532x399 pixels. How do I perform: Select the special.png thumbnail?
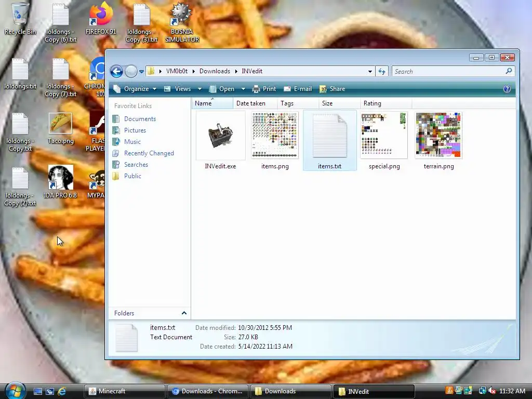[384, 140]
